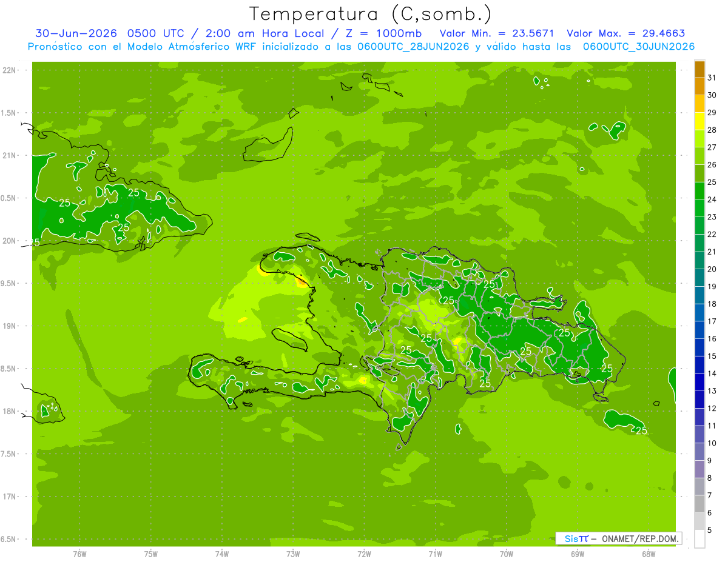Screen dimensions: 728x562
Task: Click the "71W" longitude axis label
Action: point(435,554)
